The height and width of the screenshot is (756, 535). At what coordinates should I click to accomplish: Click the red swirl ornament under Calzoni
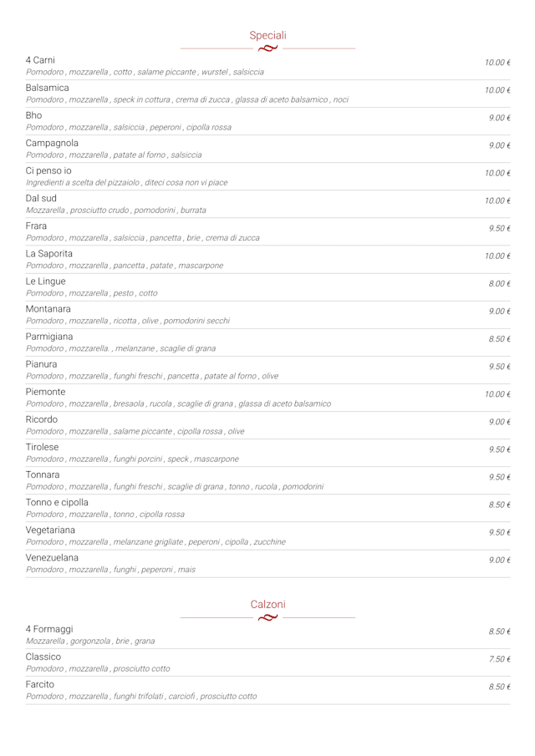click(267, 618)
